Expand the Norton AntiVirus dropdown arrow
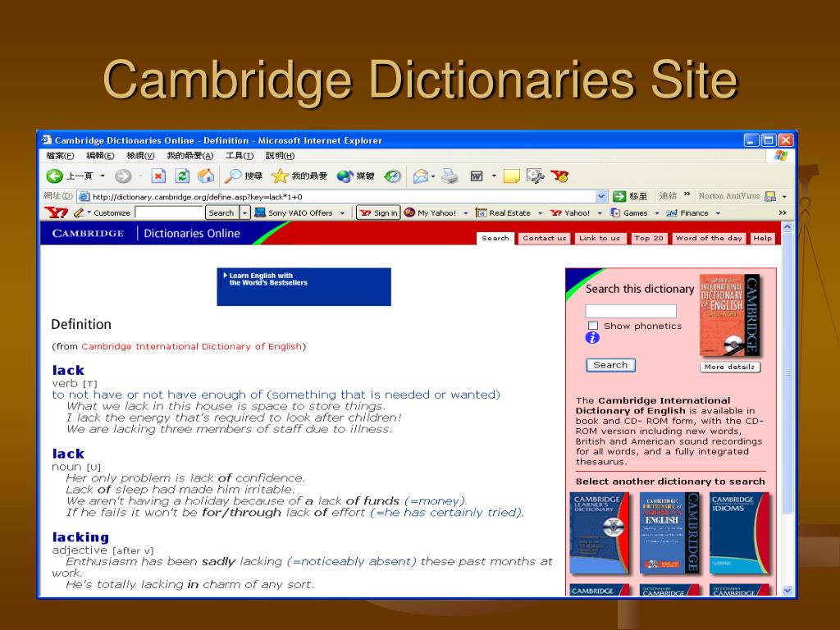This screenshot has width=840, height=630. 784,196
